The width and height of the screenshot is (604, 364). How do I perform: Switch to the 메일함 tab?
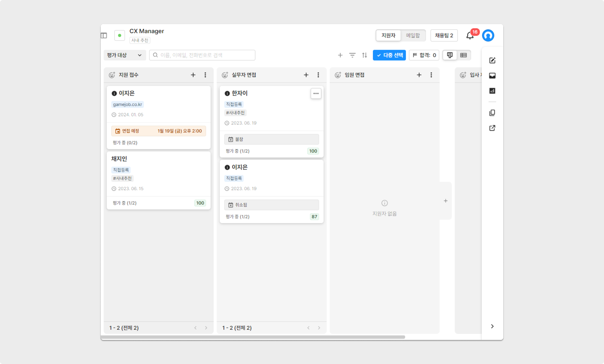(413, 36)
